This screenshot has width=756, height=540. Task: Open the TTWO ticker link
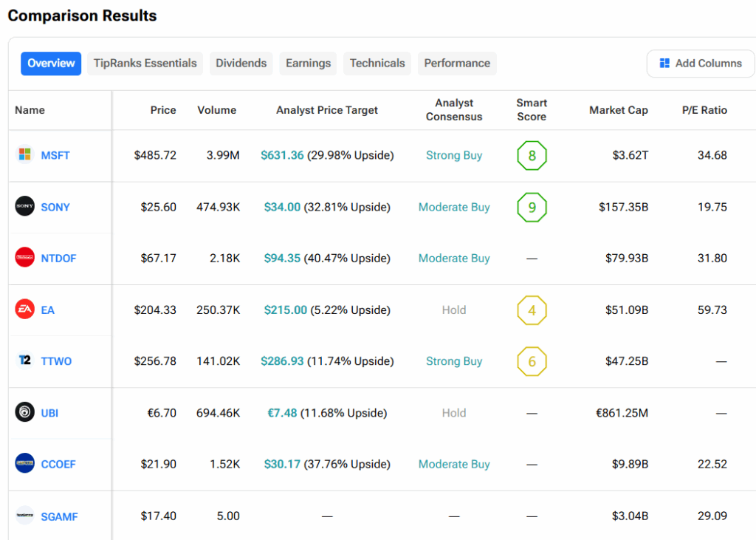pos(56,361)
